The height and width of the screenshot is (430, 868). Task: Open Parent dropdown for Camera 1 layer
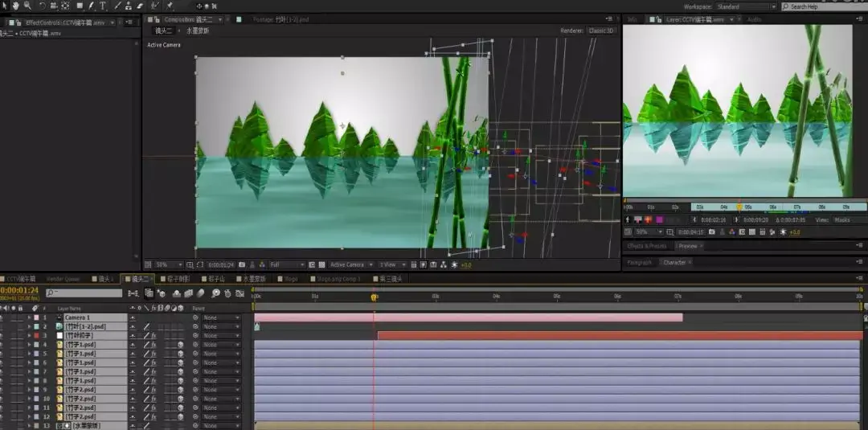click(221, 317)
